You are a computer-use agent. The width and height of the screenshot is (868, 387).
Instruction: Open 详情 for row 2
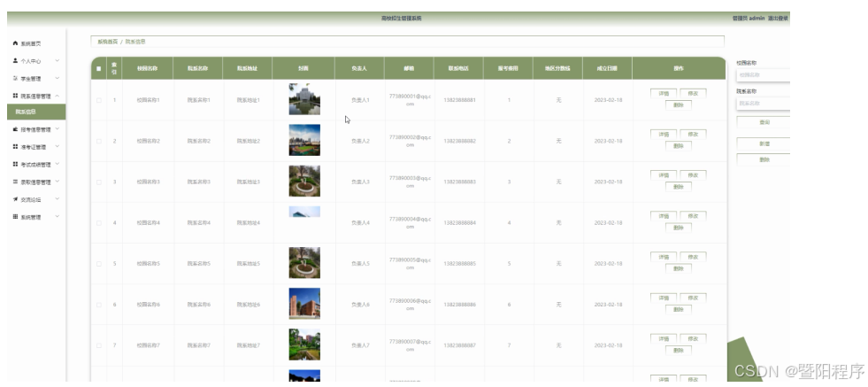(664, 135)
